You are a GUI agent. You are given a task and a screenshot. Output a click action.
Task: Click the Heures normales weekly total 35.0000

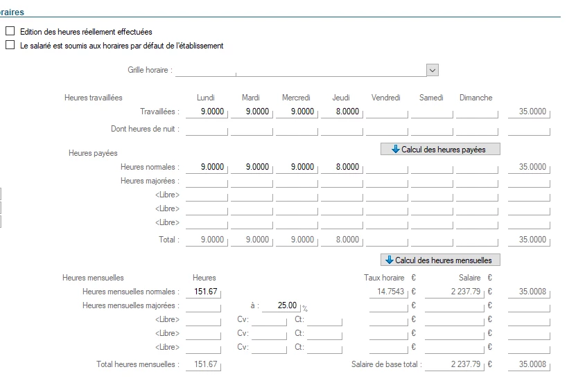click(x=529, y=168)
